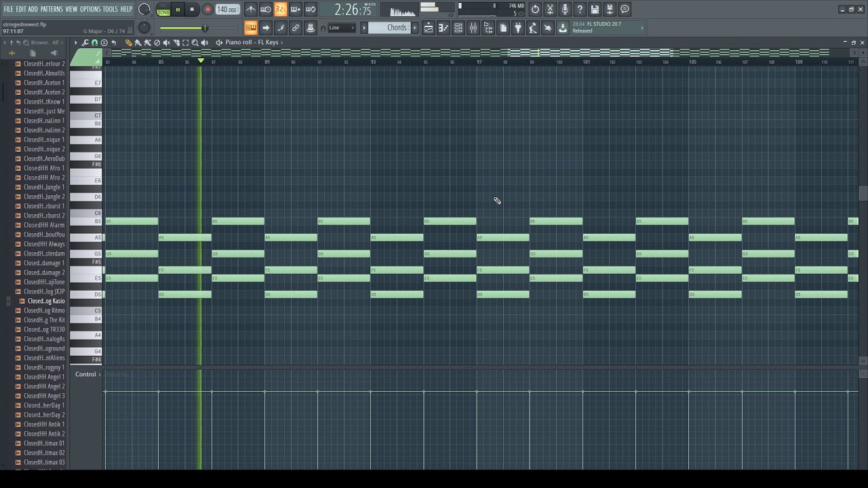Open the FILE menu
Image resolution: width=868 pixels, height=488 pixels.
point(9,9)
